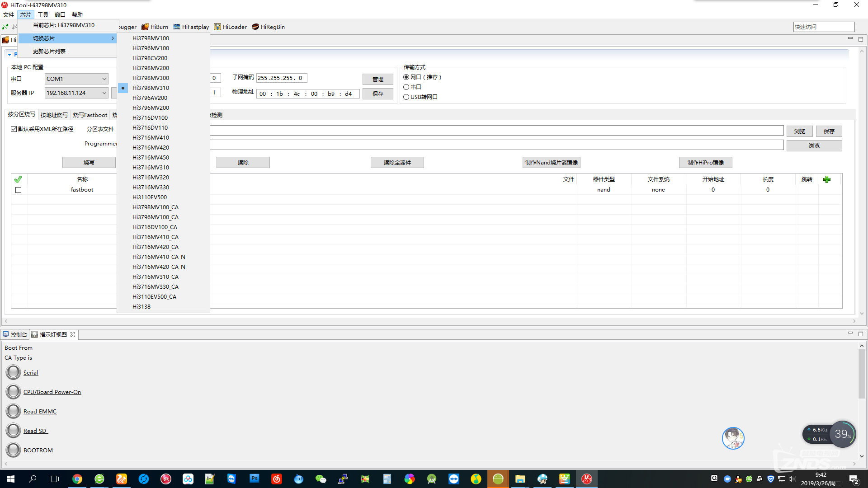Click the Read EMMC link
Screen dimensions: 868x488
coord(40,411)
